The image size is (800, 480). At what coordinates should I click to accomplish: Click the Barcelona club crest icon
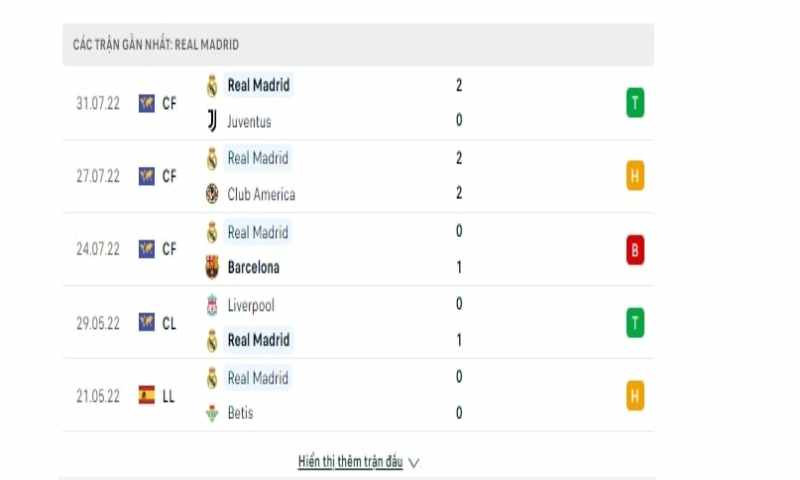[x=211, y=267]
